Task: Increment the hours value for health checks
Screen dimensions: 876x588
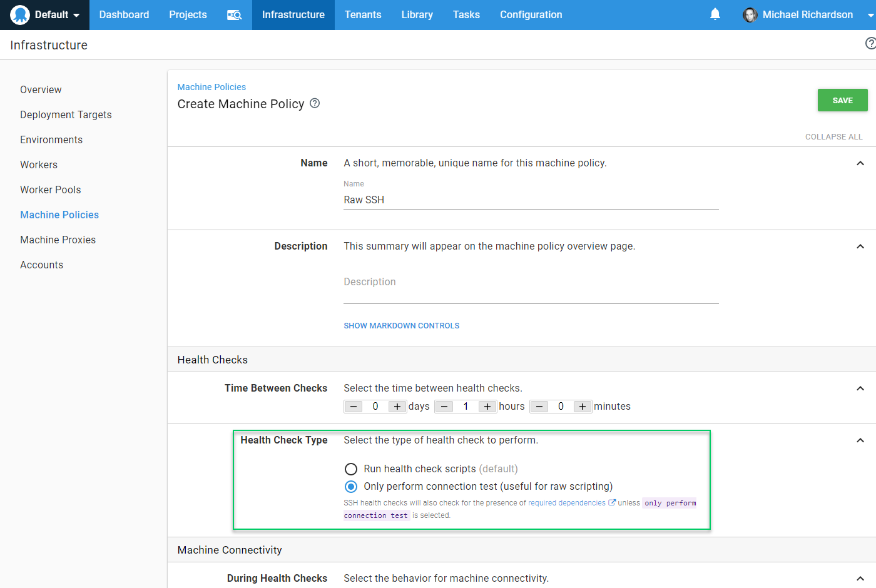Action: (x=487, y=406)
